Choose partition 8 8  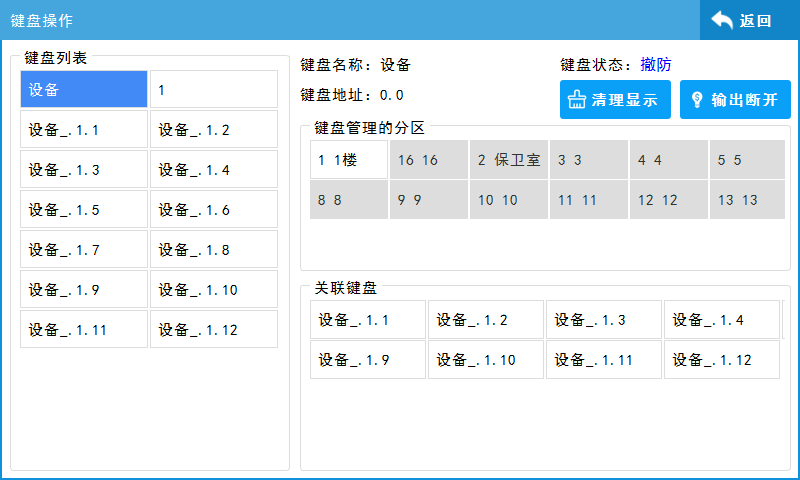click(x=349, y=200)
